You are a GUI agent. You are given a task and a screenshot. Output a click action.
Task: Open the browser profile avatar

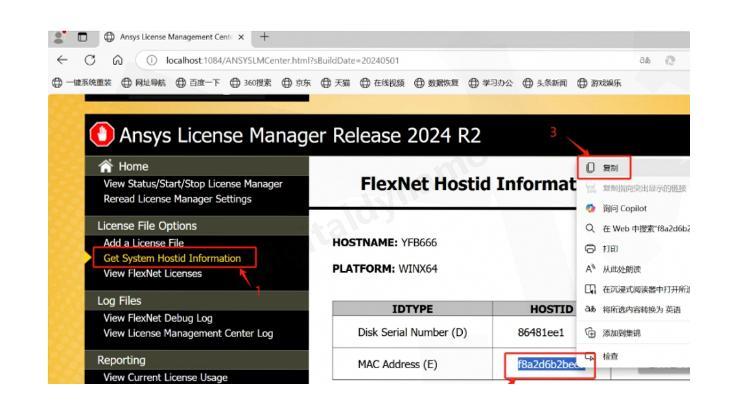pos(59,37)
